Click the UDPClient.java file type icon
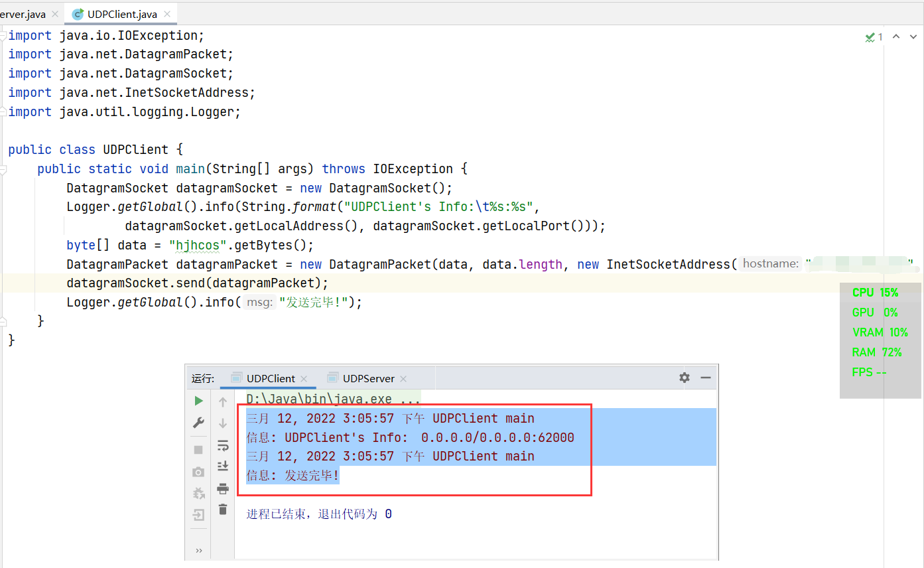The image size is (924, 568). click(x=78, y=14)
